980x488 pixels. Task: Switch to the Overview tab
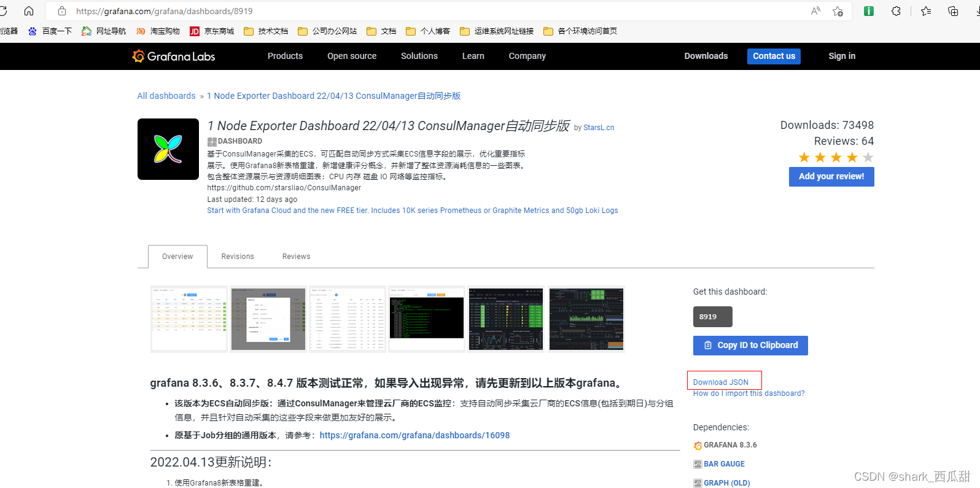[177, 257]
